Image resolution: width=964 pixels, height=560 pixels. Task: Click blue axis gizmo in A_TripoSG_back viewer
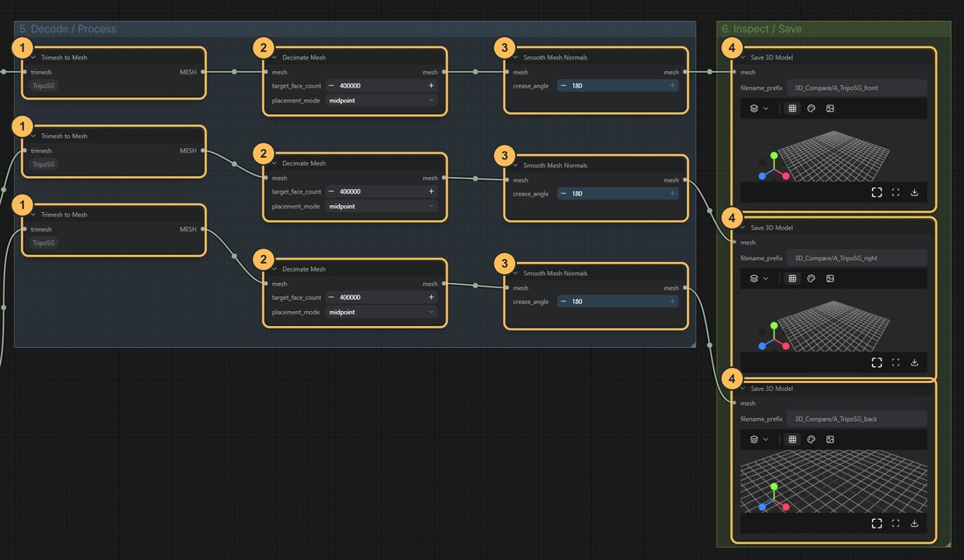coord(762,507)
